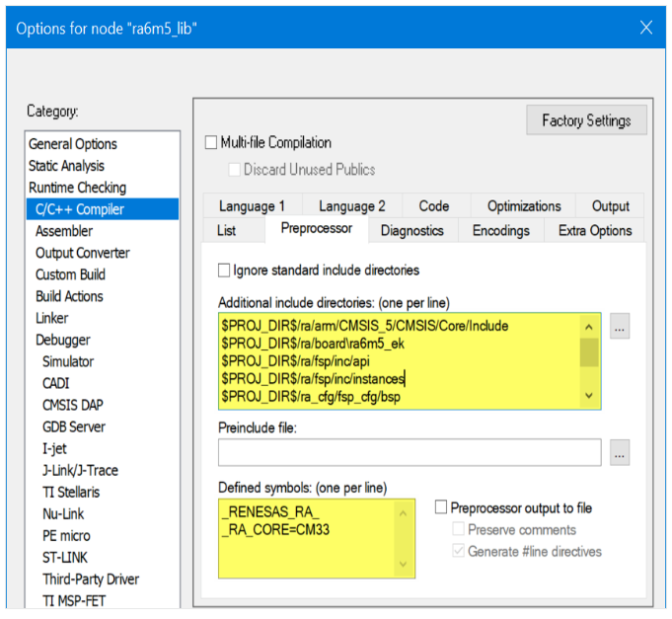The height and width of the screenshot is (619, 672).
Task: Click the ra/board\ra6m5_ek directory line
Action: coord(313,344)
